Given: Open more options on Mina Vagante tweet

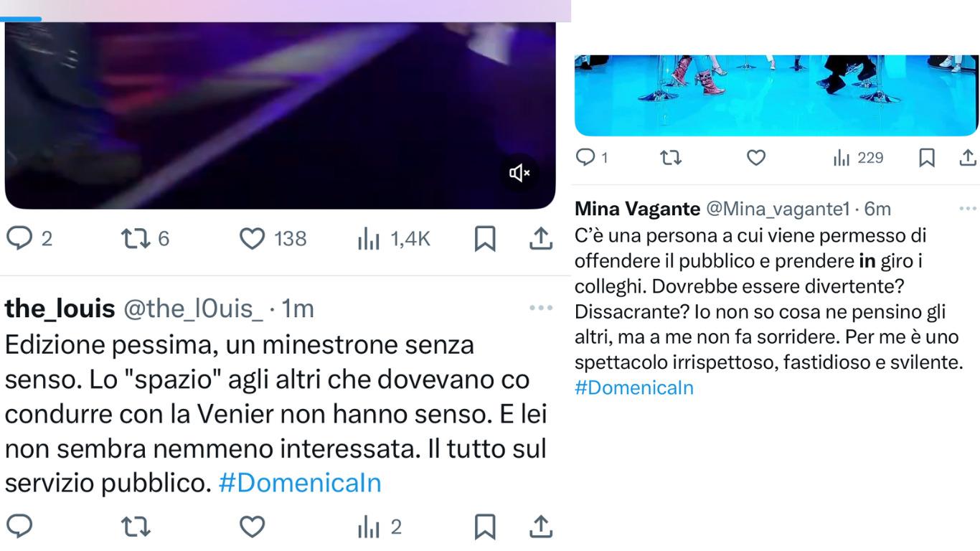Looking at the screenshot, I should 968,209.
